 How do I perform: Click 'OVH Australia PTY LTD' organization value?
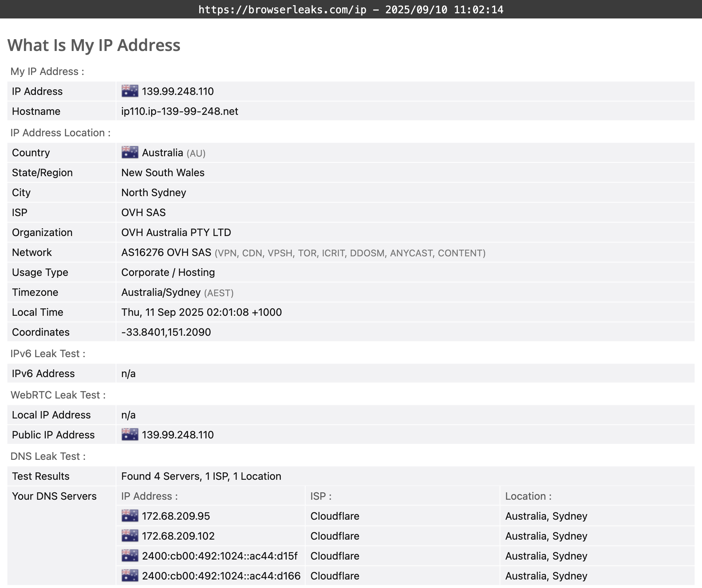tap(176, 232)
